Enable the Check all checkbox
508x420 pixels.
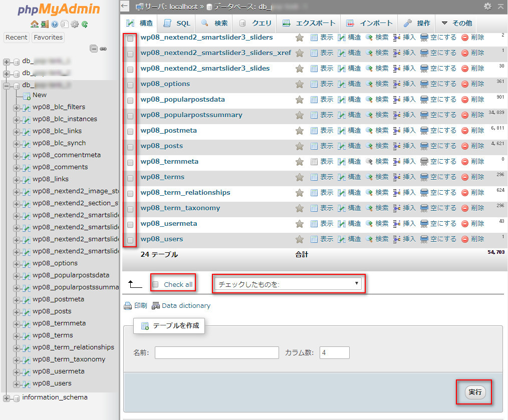click(x=155, y=284)
